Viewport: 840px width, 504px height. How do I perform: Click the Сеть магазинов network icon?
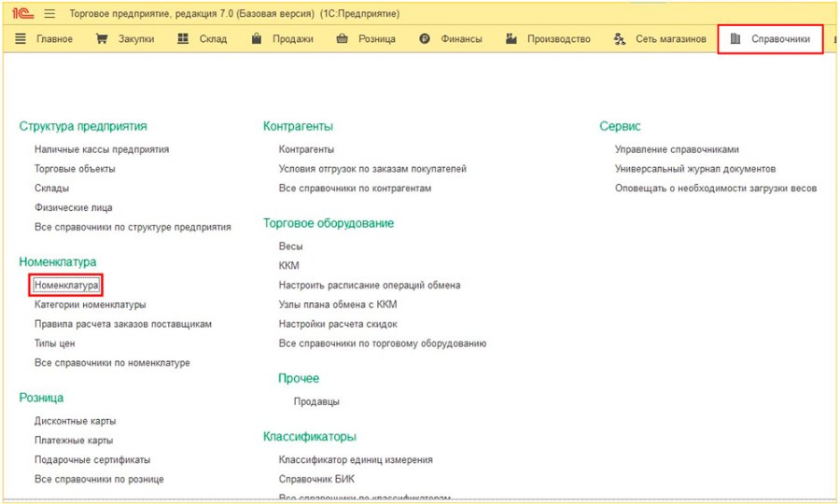(x=620, y=38)
